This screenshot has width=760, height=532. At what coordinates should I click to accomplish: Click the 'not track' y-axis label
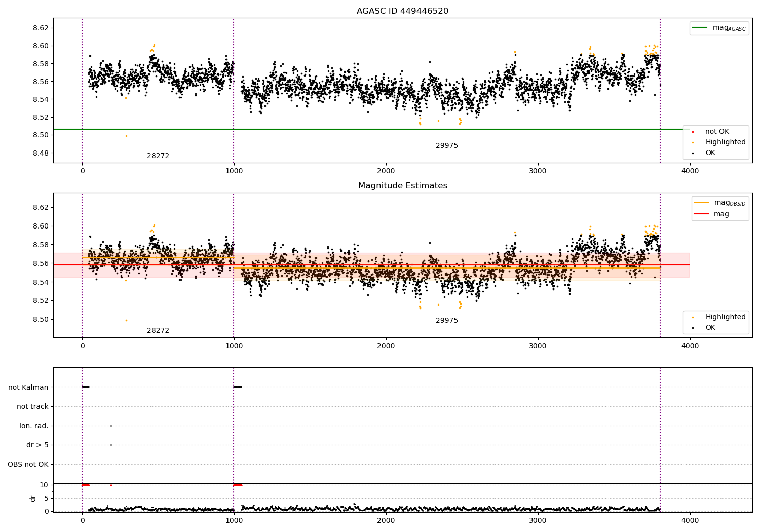pyautogui.click(x=32, y=406)
